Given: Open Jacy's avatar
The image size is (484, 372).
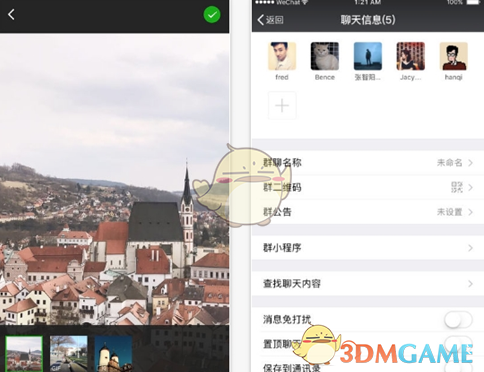Looking at the screenshot, I should 411,56.
